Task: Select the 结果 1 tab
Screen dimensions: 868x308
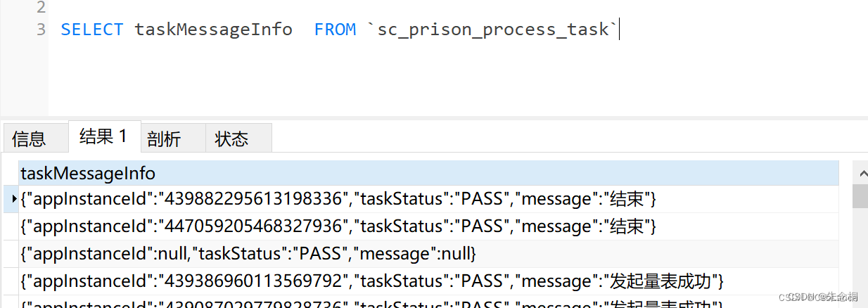Action: point(103,136)
